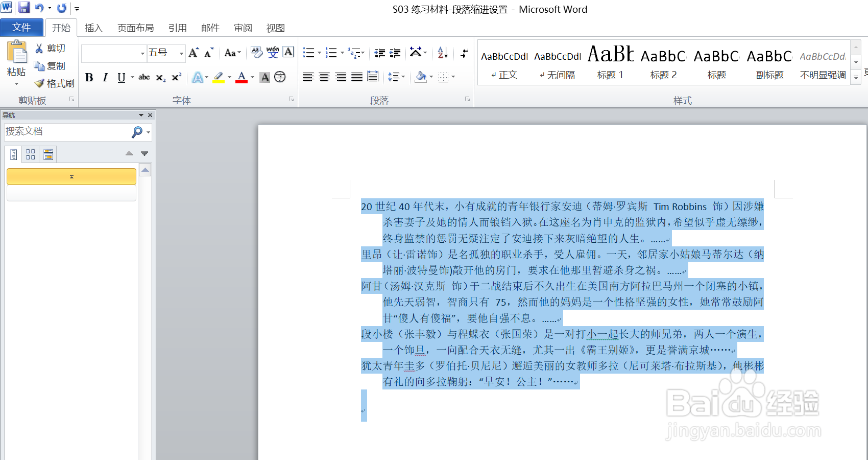This screenshot has width=868, height=460.
Task: Switch to the 页面布局 (Page Layout) tab
Action: pos(135,28)
